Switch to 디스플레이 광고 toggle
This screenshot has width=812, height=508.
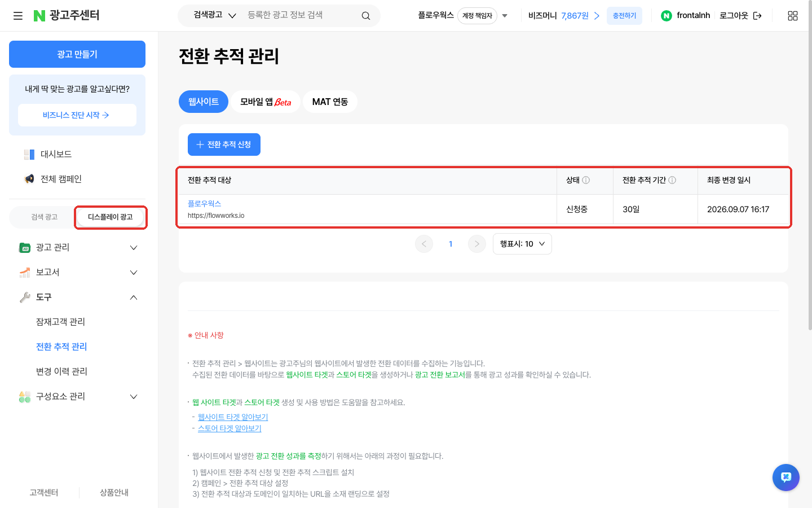click(x=111, y=217)
